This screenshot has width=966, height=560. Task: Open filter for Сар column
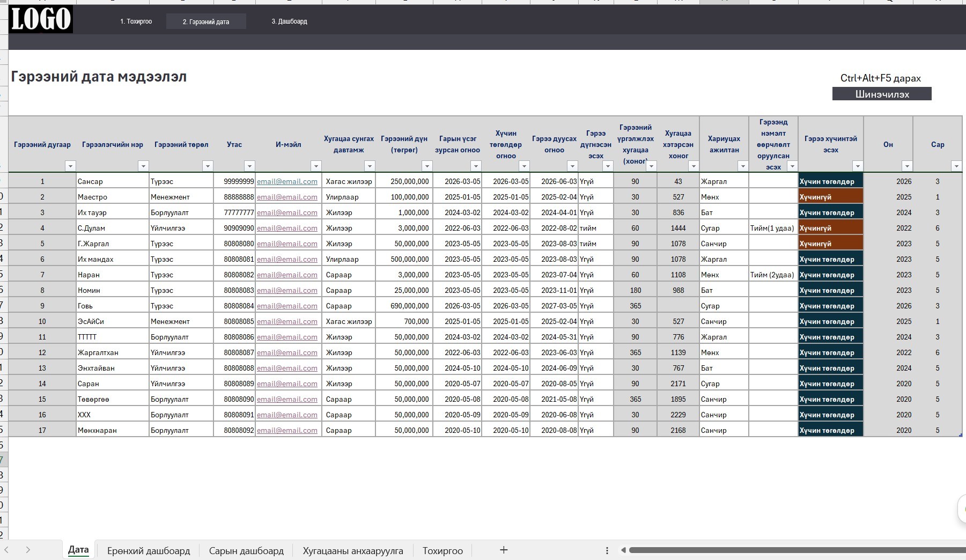pyautogui.click(x=956, y=166)
